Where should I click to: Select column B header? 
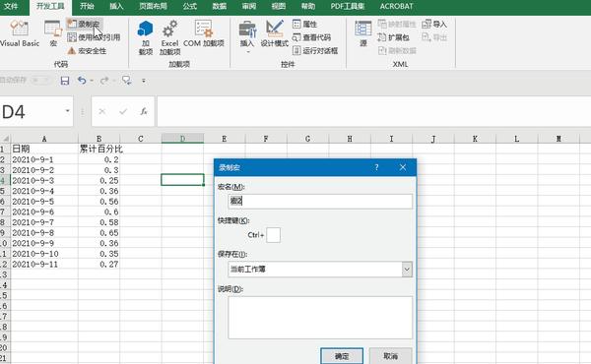[x=98, y=139]
